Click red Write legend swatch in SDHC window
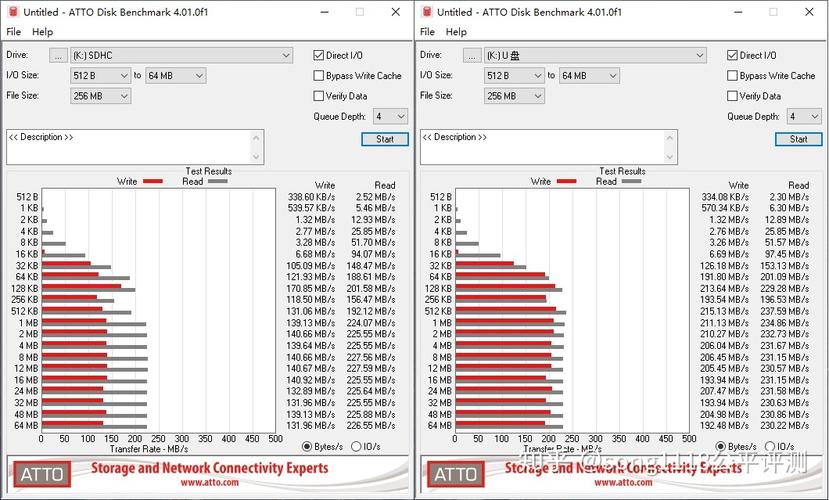 153,181
